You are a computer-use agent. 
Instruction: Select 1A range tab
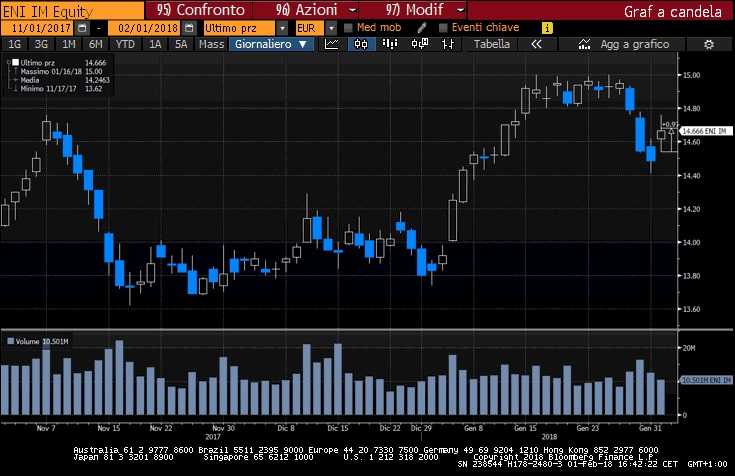point(155,44)
